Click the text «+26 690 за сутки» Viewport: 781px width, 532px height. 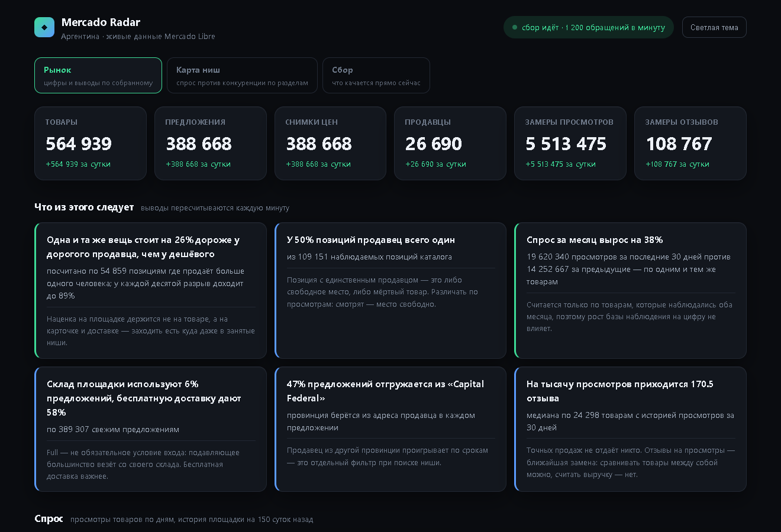[x=435, y=164]
